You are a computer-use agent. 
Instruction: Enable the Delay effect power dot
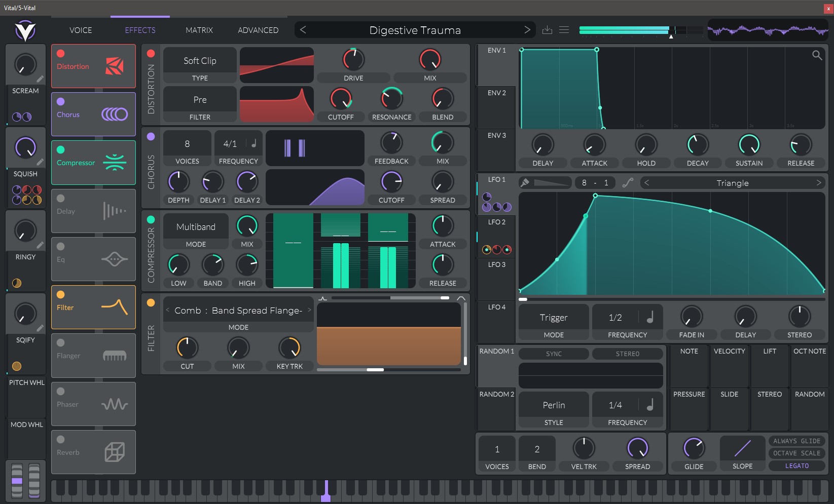coord(60,198)
